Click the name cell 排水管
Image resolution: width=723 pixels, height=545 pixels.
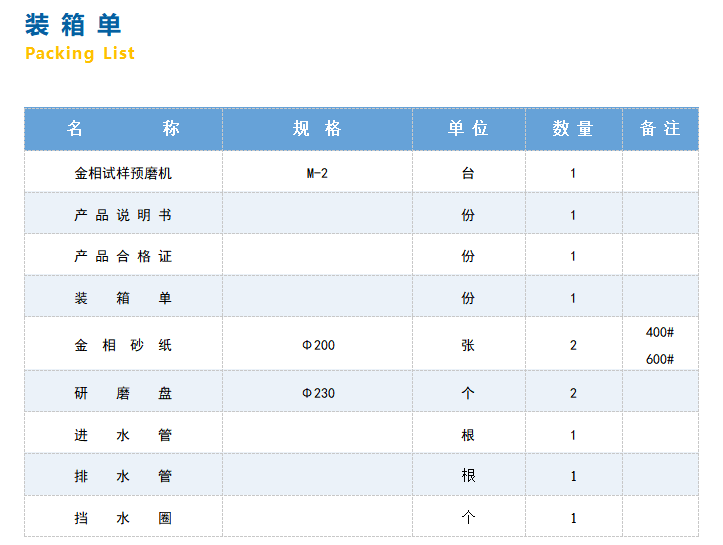pyautogui.click(x=123, y=476)
